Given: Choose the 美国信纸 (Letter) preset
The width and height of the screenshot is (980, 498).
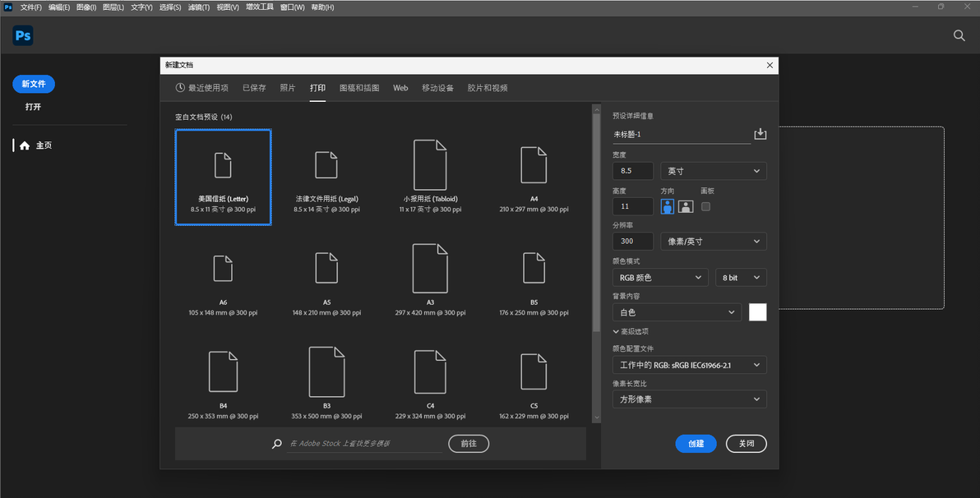Looking at the screenshot, I should 223,178.
